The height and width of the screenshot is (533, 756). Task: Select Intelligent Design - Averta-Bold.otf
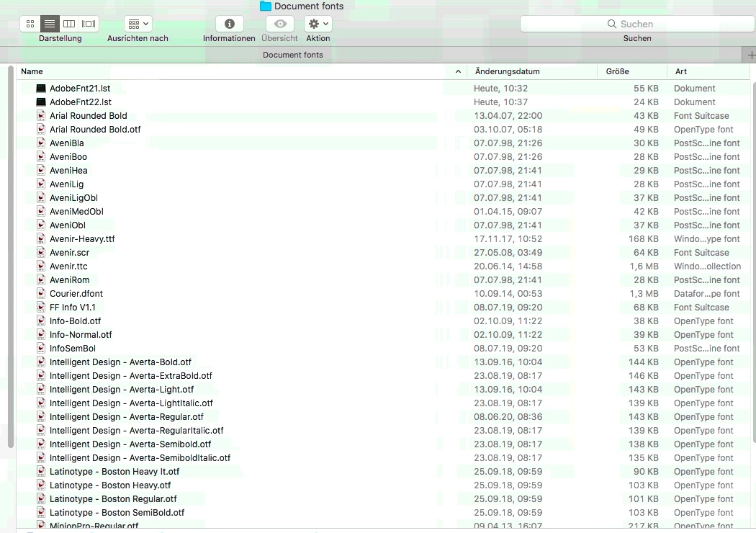(120, 362)
